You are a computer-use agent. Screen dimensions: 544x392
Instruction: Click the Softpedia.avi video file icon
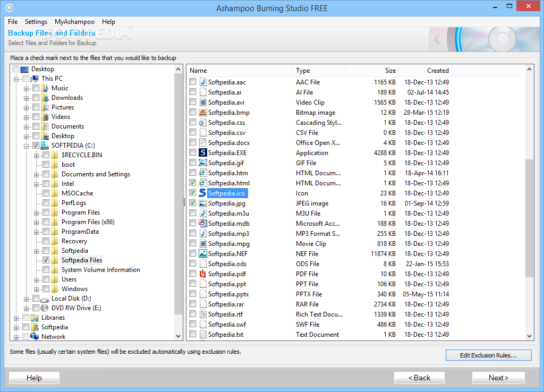(203, 103)
